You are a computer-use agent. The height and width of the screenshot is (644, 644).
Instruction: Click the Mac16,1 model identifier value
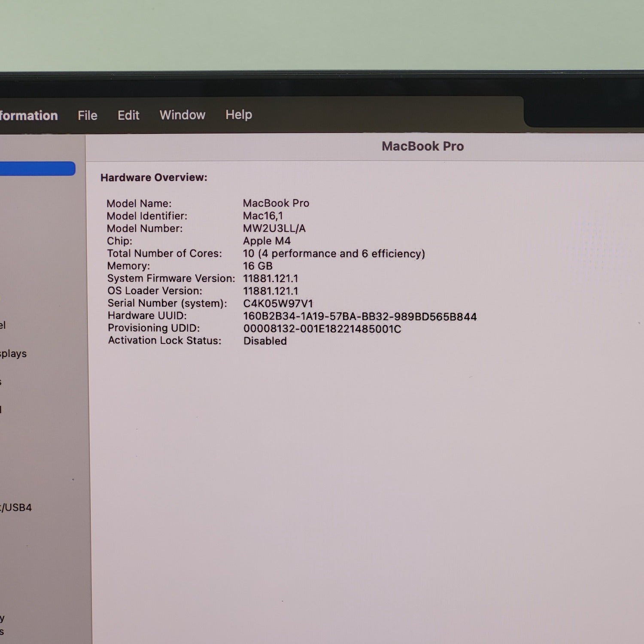(263, 216)
